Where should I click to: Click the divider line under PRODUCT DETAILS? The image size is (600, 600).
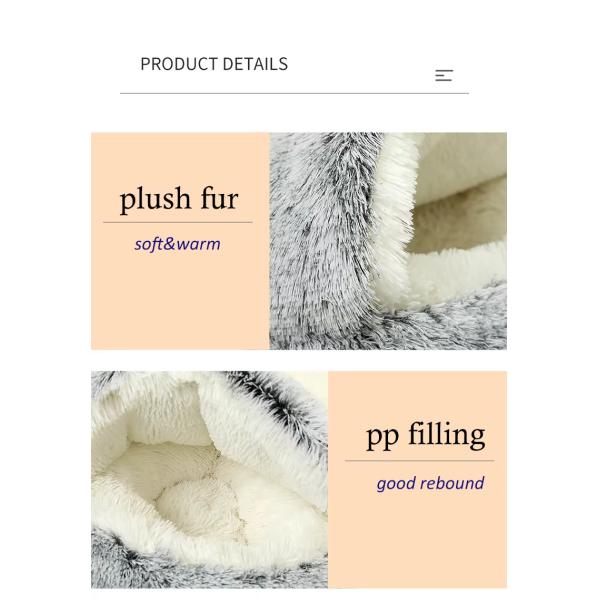(294, 93)
